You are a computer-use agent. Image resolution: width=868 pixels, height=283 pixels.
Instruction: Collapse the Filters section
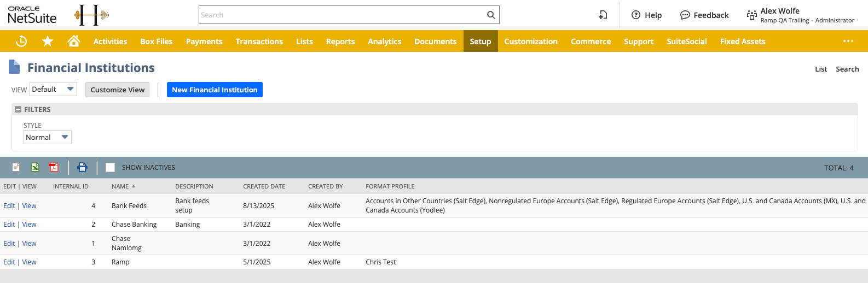pos(18,109)
